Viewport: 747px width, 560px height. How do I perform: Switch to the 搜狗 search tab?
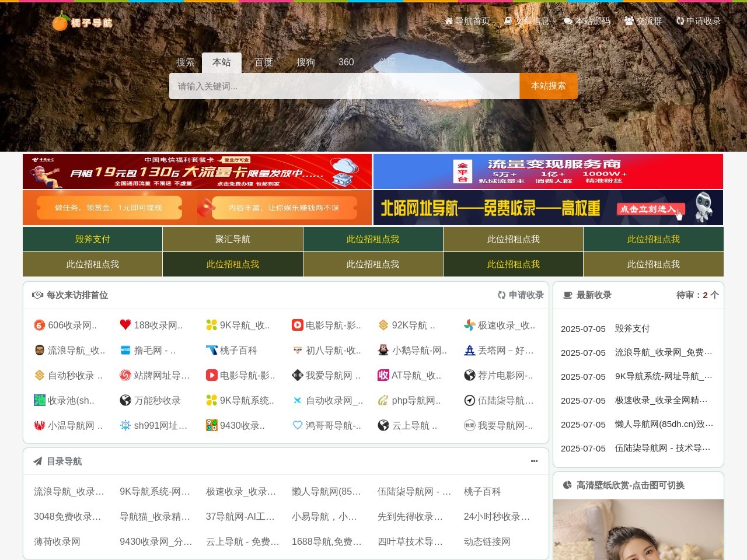[x=305, y=62]
